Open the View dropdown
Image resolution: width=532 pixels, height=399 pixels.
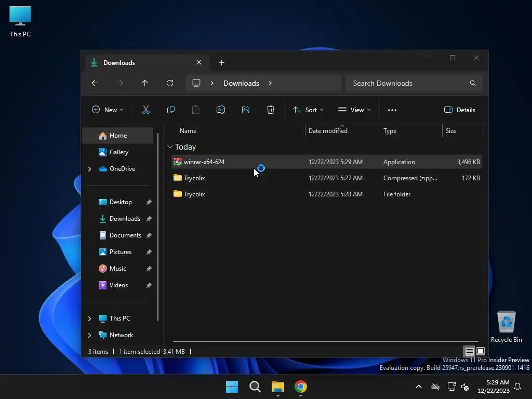point(354,110)
